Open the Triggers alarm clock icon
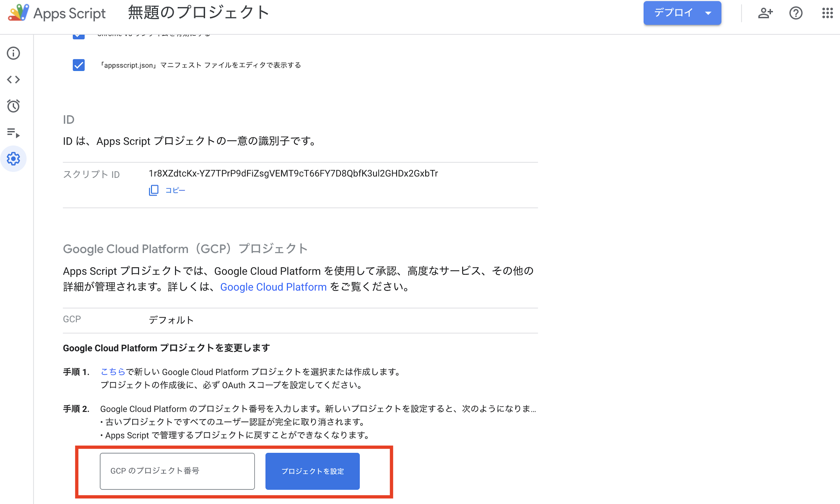Viewport: 840px width, 504px height. (x=13, y=106)
